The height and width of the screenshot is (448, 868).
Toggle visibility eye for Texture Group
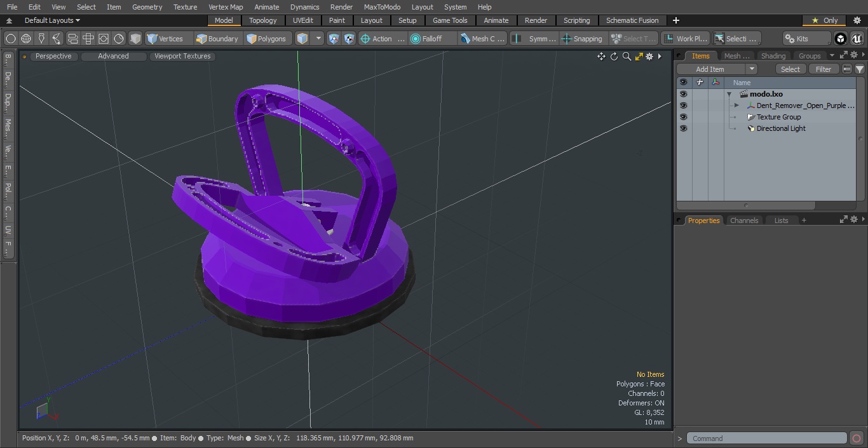point(683,117)
